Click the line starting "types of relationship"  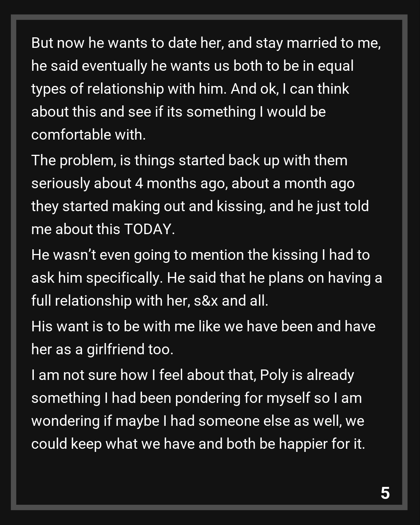coord(190,89)
